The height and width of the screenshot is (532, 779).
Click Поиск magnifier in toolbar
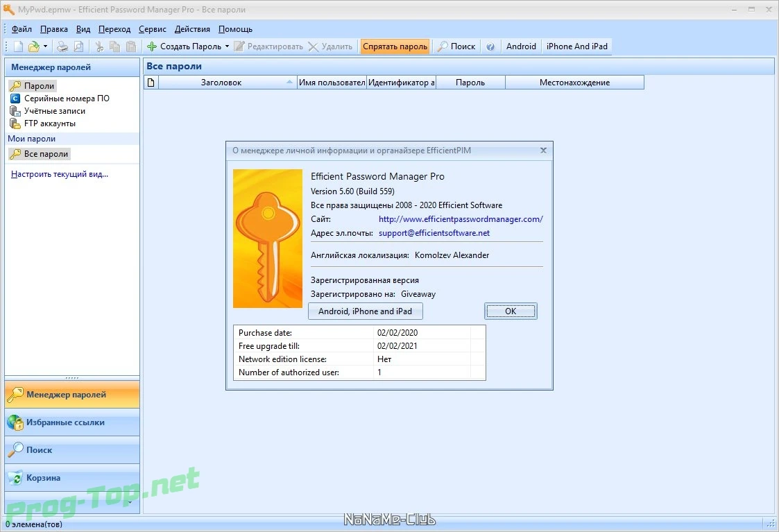tap(456, 46)
